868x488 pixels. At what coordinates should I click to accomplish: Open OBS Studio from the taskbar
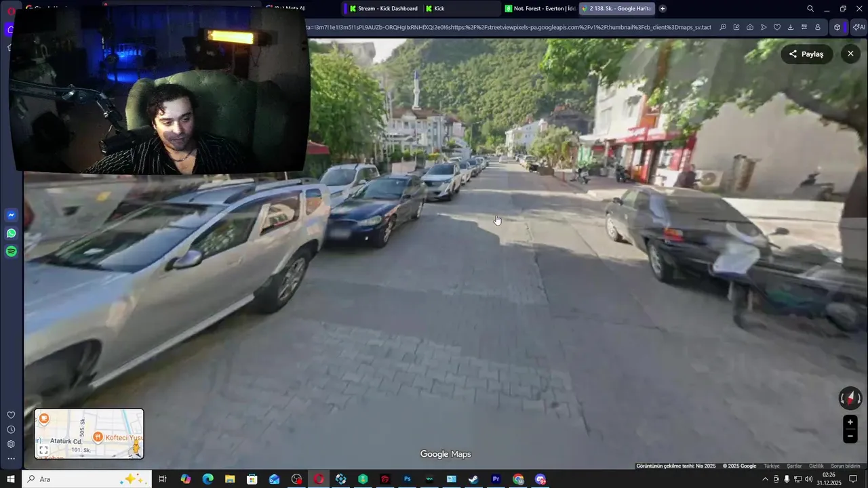tap(296, 479)
